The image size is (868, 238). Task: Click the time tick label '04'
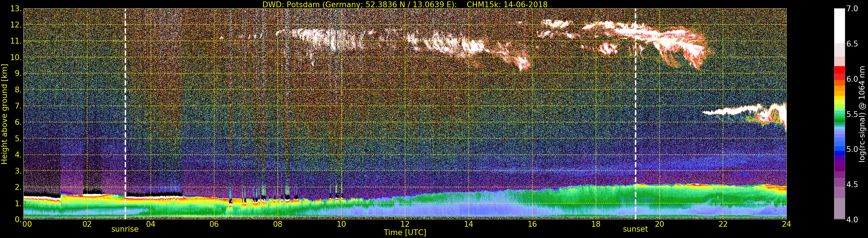(x=151, y=224)
